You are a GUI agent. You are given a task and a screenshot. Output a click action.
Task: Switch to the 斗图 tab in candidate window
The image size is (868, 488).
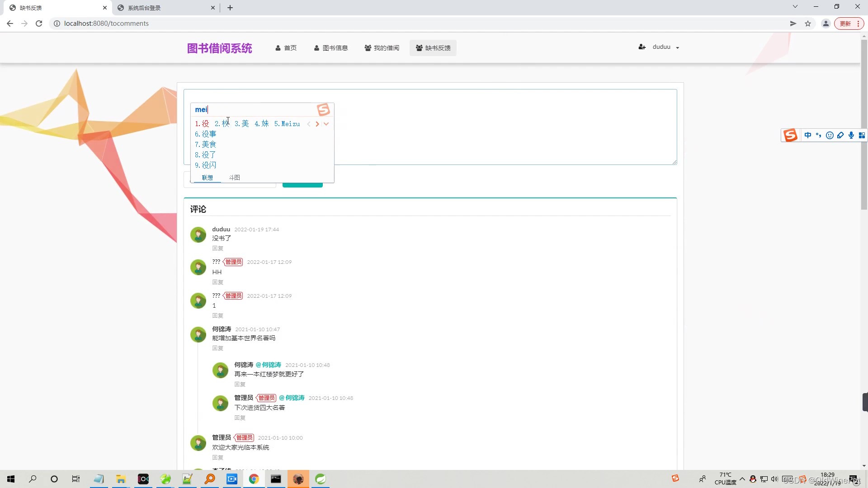(234, 177)
